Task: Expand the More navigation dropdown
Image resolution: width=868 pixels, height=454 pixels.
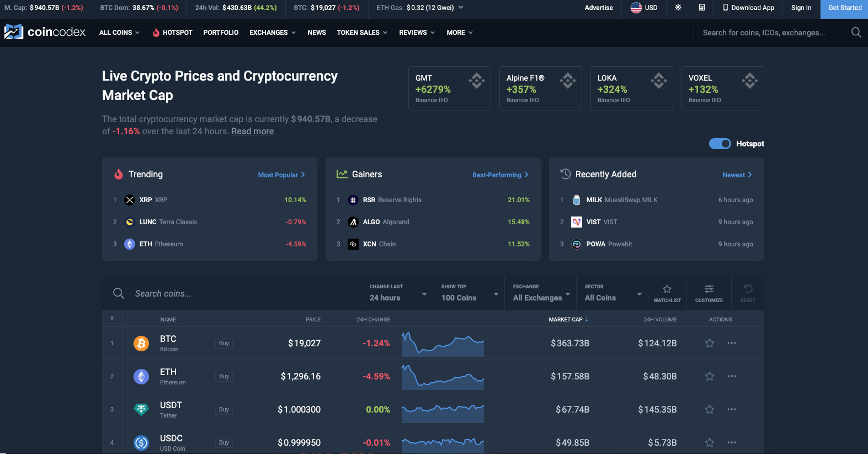Action: point(460,33)
